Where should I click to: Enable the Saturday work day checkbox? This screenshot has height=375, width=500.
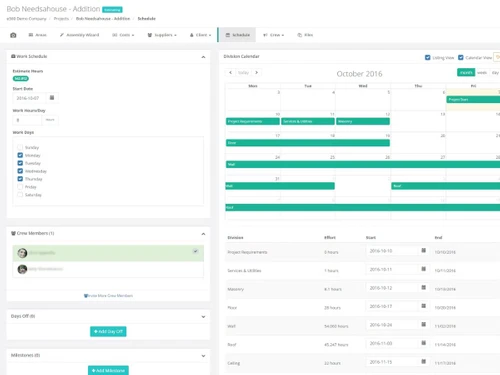tap(20, 195)
